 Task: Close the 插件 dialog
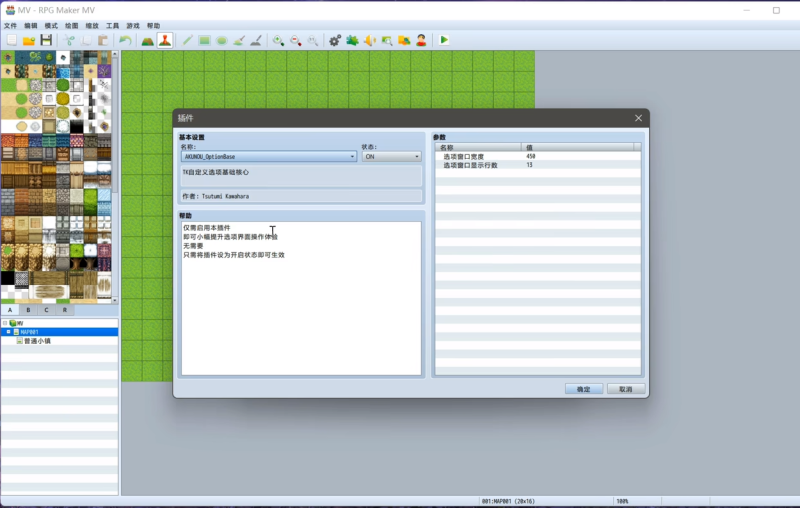[638, 118]
